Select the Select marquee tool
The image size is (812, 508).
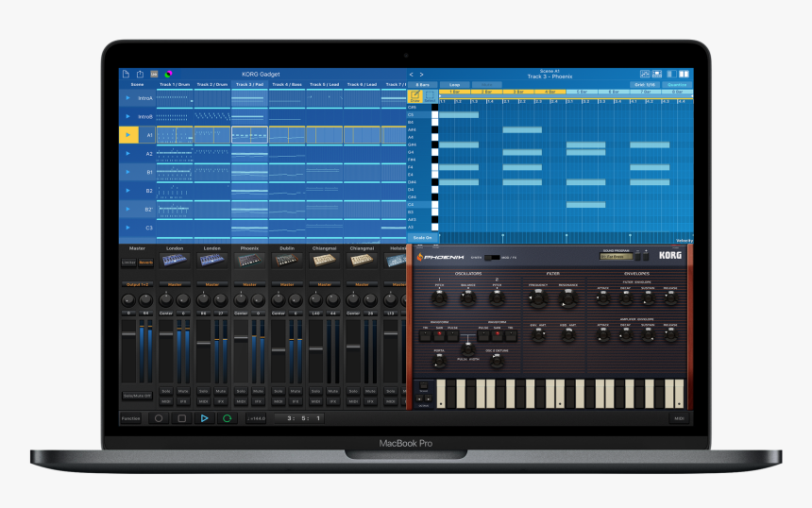(430, 96)
